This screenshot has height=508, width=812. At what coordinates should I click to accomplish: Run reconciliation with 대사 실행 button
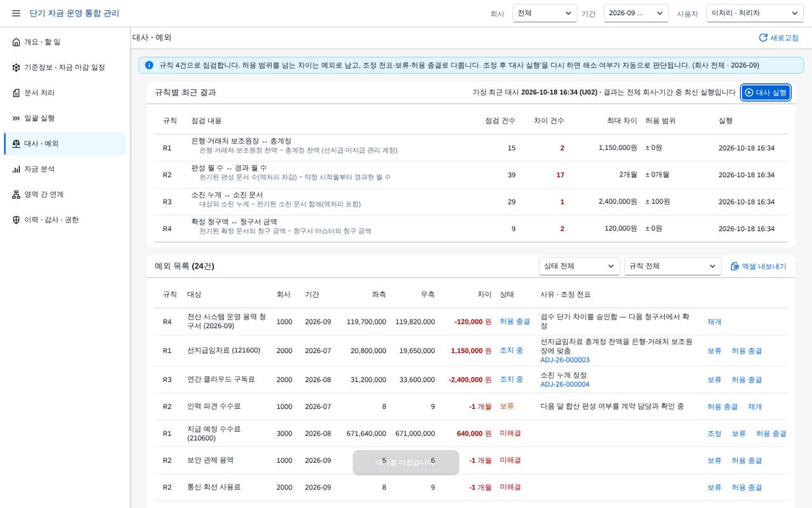tap(766, 93)
